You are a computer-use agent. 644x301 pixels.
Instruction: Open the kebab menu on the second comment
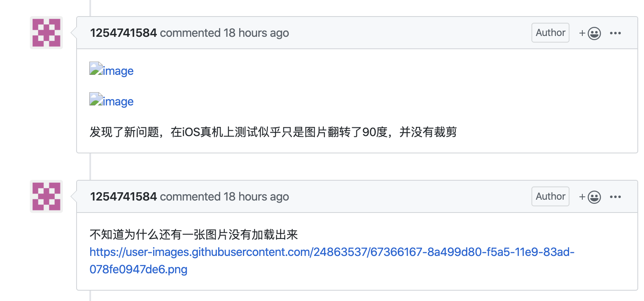click(x=615, y=196)
